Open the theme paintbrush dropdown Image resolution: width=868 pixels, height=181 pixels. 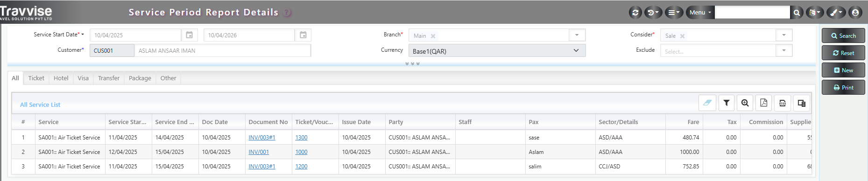tap(836, 13)
